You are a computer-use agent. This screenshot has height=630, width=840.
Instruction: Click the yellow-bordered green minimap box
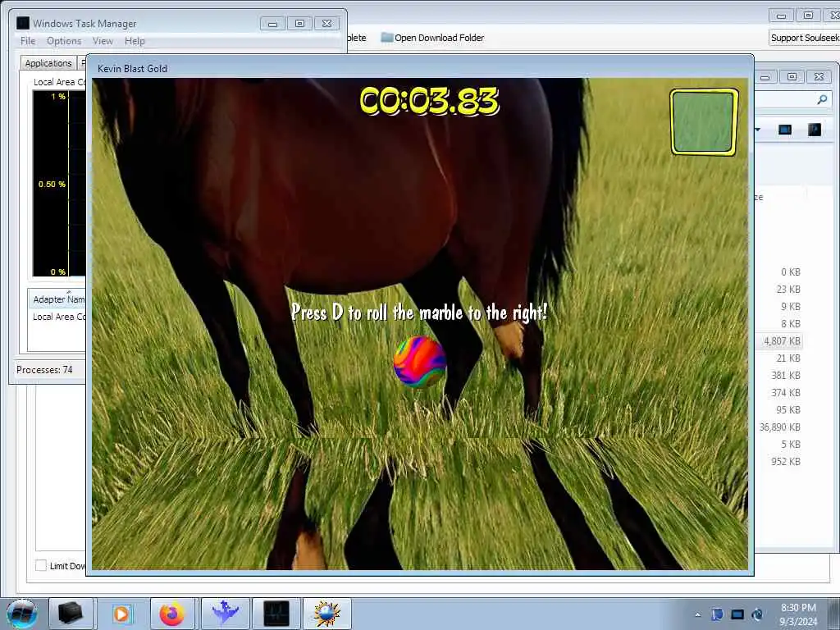pos(704,121)
